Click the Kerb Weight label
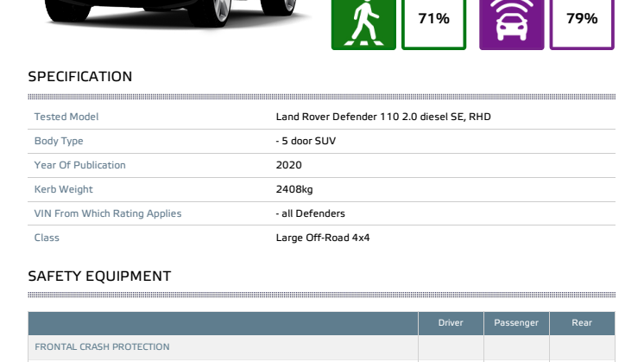Image resolution: width=644 pixels, height=362 pixels. click(x=63, y=189)
